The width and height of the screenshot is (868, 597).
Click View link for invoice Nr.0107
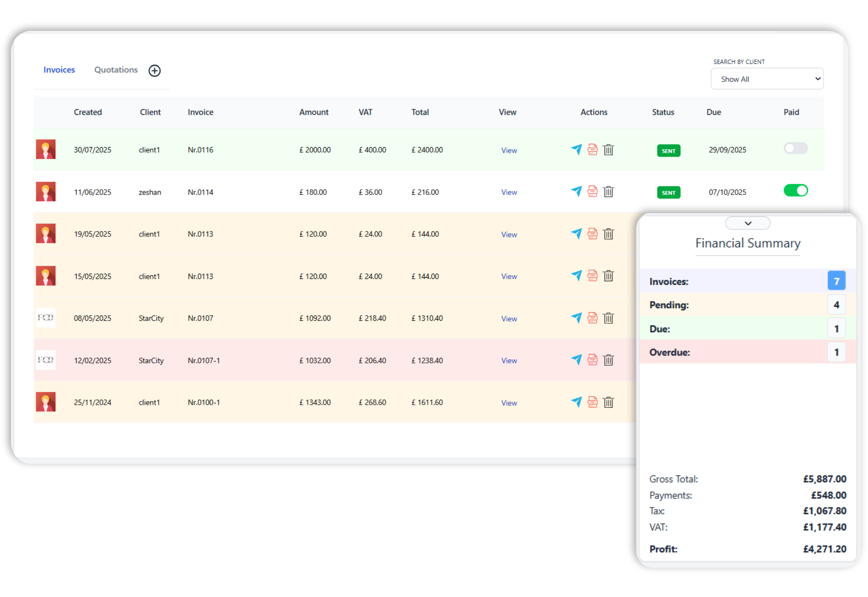(509, 319)
